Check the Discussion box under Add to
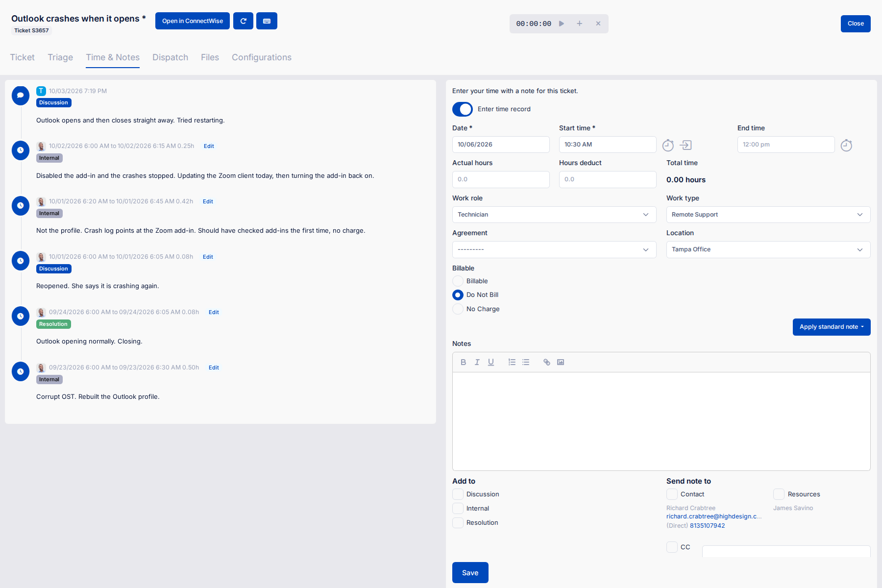882x588 pixels. 458,494
